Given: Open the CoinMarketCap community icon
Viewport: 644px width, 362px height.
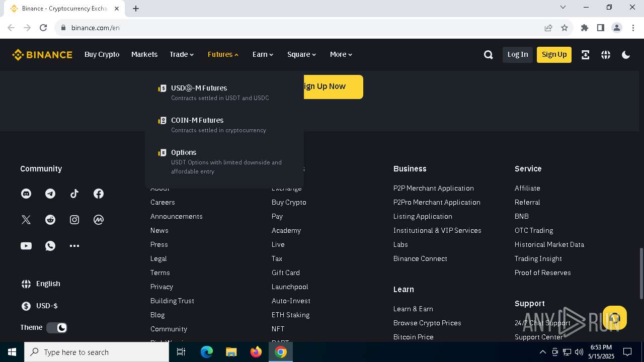Looking at the screenshot, I should pyautogui.click(x=99, y=220).
